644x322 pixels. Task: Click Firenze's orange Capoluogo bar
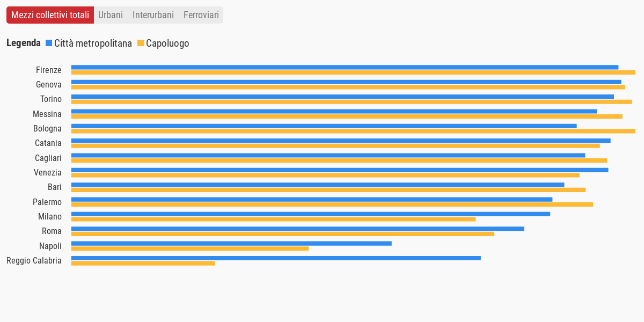tap(353, 72)
